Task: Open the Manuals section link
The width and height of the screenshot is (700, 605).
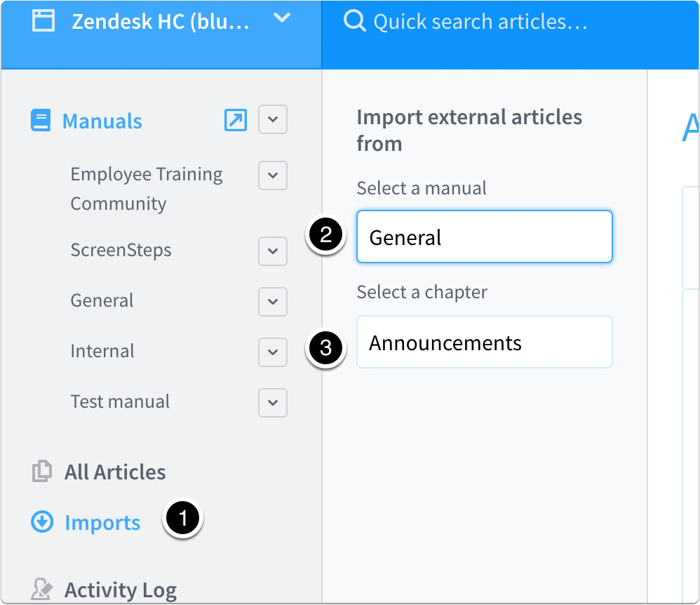Action: (102, 121)
